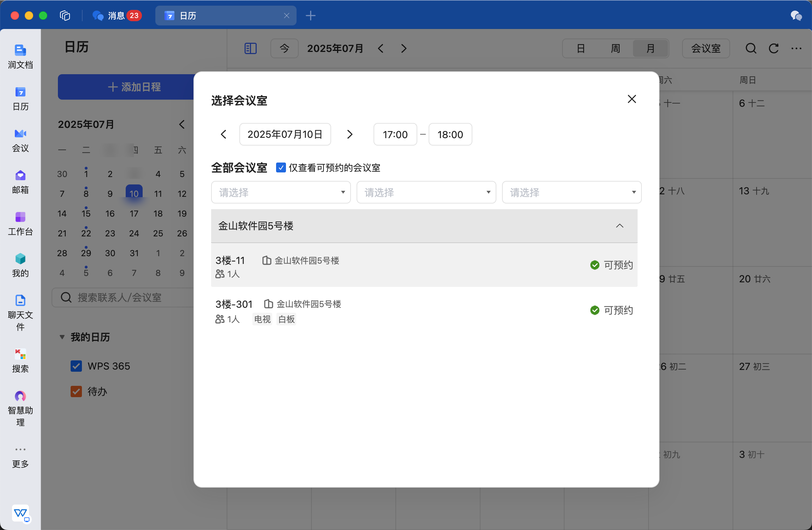This screenshot has width=812, height=530.
Task: Select day 17 in mini calendar
Action: [134, 213]
